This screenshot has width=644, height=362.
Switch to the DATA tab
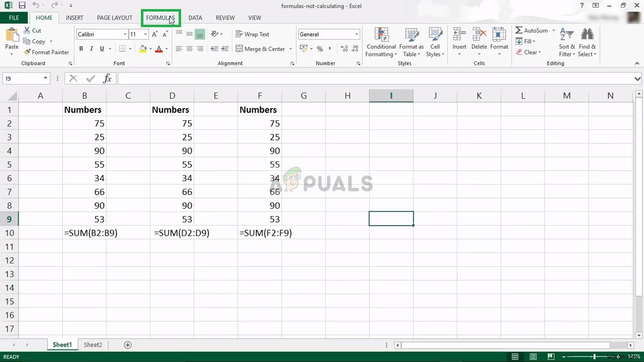(x=195, y=18)
